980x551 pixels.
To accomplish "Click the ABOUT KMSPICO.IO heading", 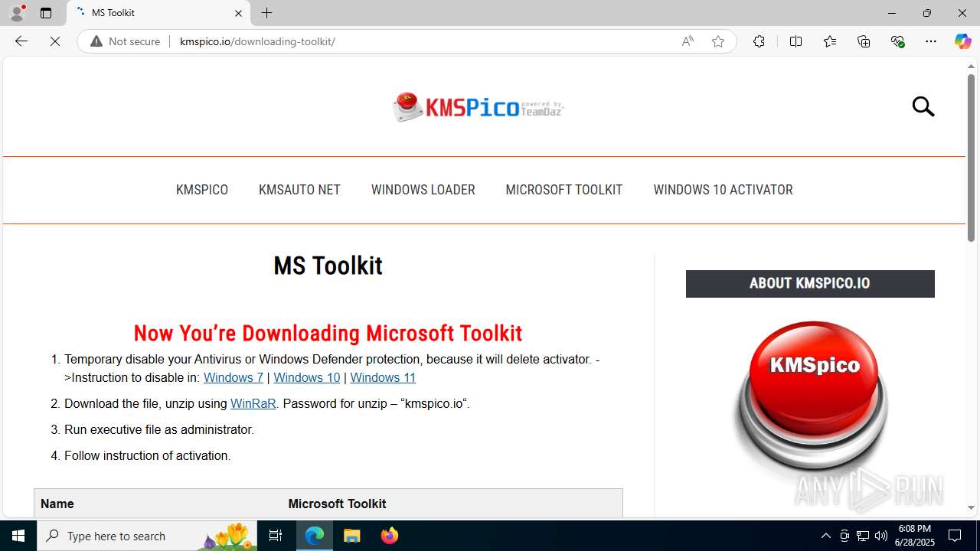I will [810, 284].
